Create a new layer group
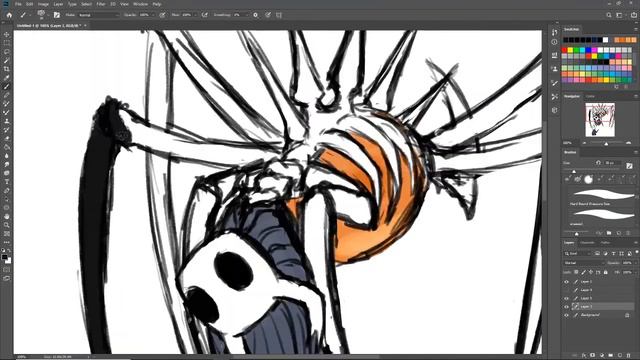This screenshot has width=640, height=360. click(x=611, y=355)
